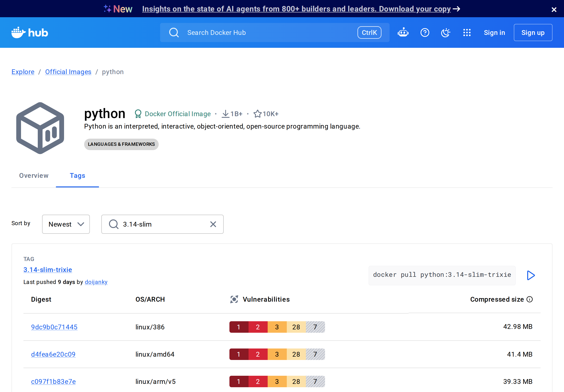Open digest 9dc9b0c71445
564x392 pixels.
point(54,327)
